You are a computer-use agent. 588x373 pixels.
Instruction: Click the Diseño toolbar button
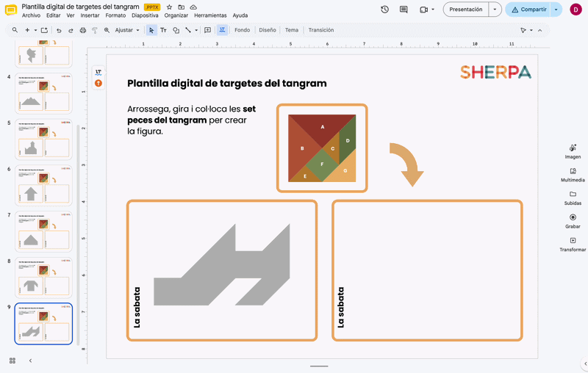click(268, 30)
